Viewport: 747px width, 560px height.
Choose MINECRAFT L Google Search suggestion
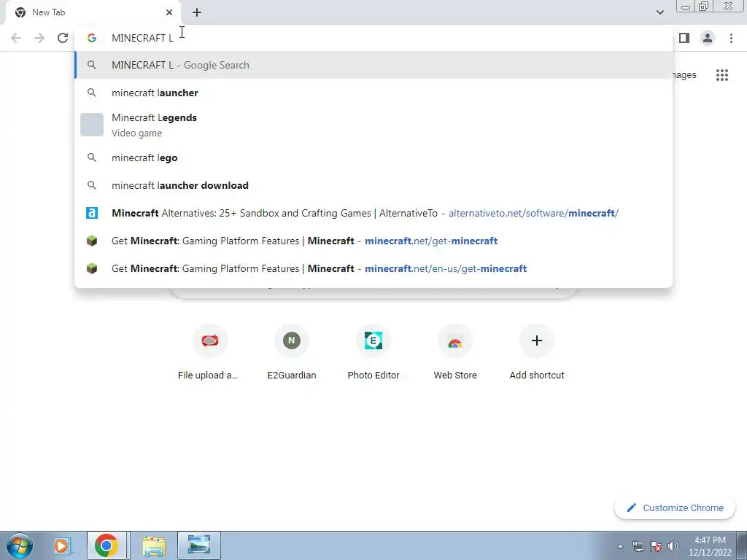click(373, 65)
